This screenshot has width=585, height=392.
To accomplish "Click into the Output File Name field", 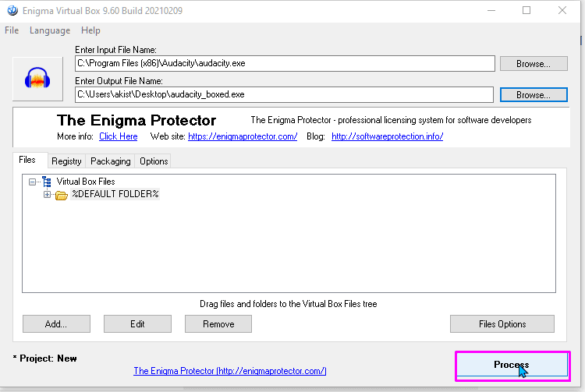I will click(284, 94).
